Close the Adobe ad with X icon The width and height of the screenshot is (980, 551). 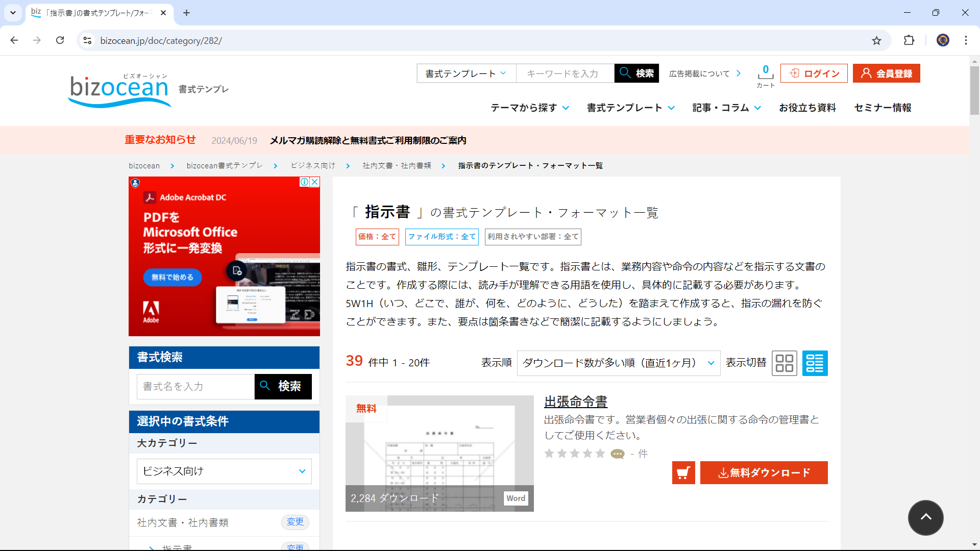(315, 182)
